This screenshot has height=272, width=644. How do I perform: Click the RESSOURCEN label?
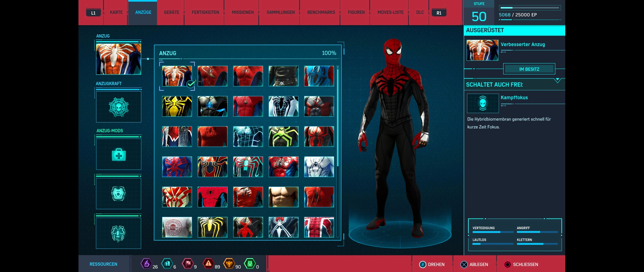click(103, 264)
